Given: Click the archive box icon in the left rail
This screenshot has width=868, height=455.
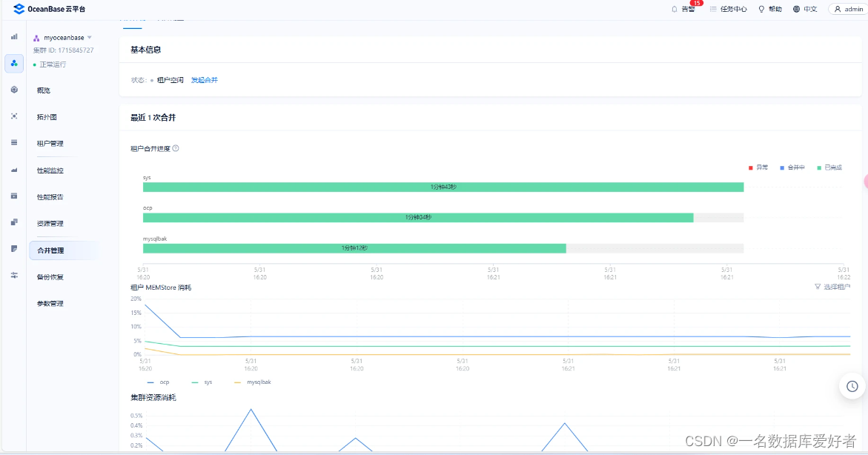Looking at the screenshot, I should pos(14,196).
